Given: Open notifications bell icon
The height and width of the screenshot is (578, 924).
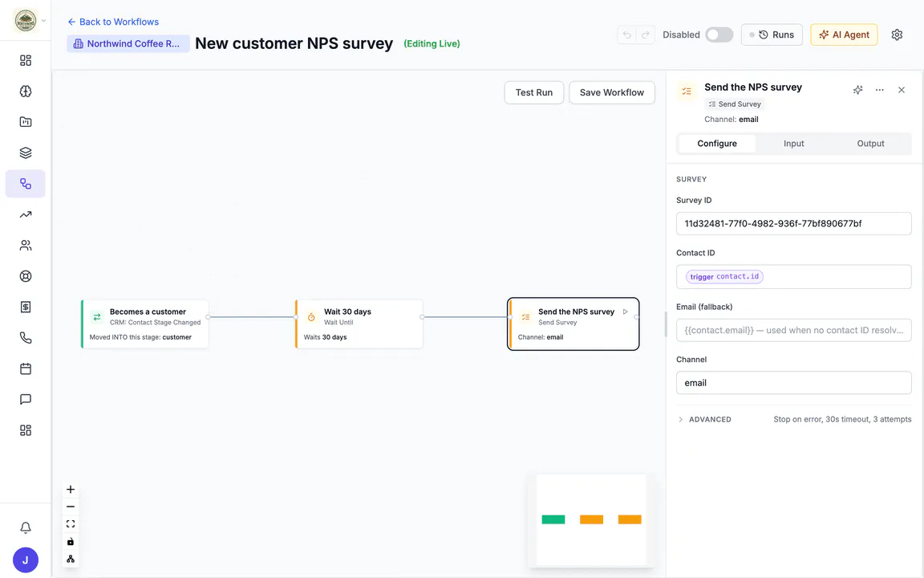Looking at the screenshot, I should [x=26, y=528].
